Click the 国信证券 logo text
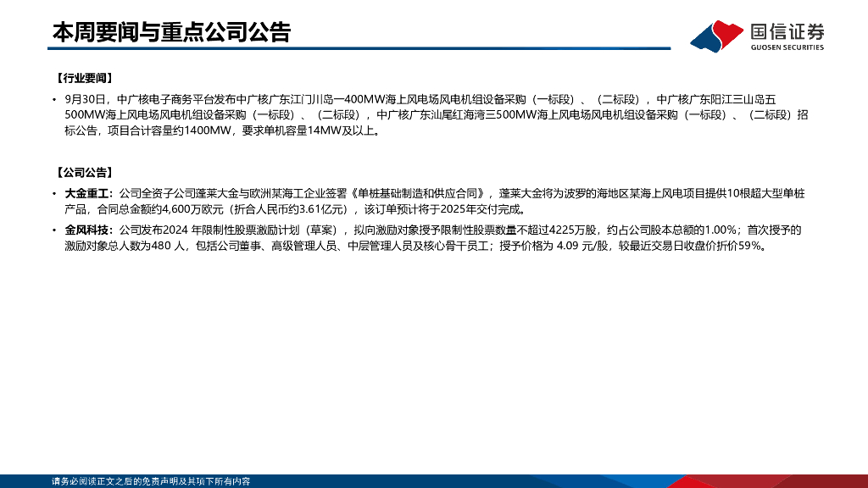Image resolution: width=868 pixels, height=488 pixels. coord(787,32)
